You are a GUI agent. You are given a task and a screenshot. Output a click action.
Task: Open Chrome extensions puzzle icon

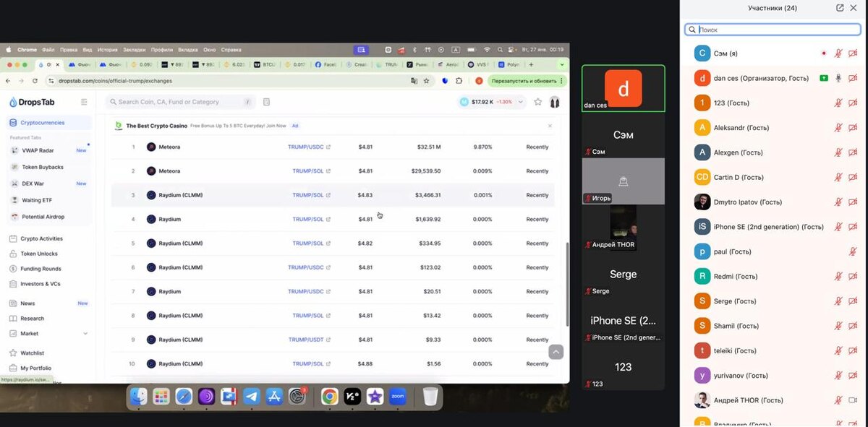coord(459,81)
